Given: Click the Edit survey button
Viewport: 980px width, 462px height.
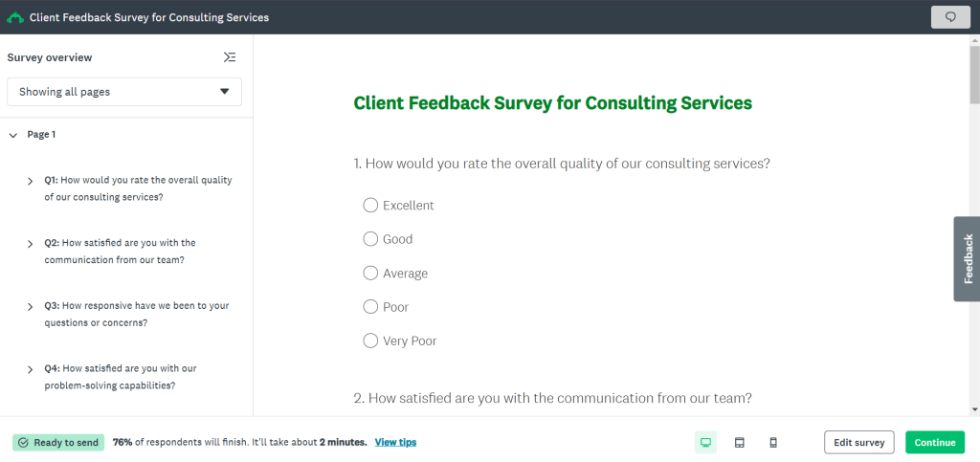Looking at the screenshot, I should coord(858,442).
